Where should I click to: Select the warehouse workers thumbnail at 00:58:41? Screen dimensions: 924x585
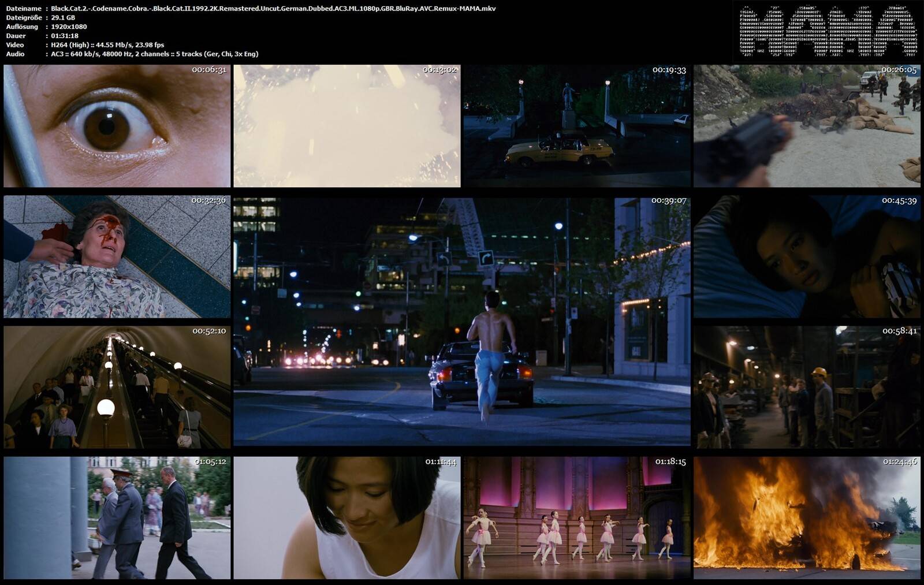point(807,387)
